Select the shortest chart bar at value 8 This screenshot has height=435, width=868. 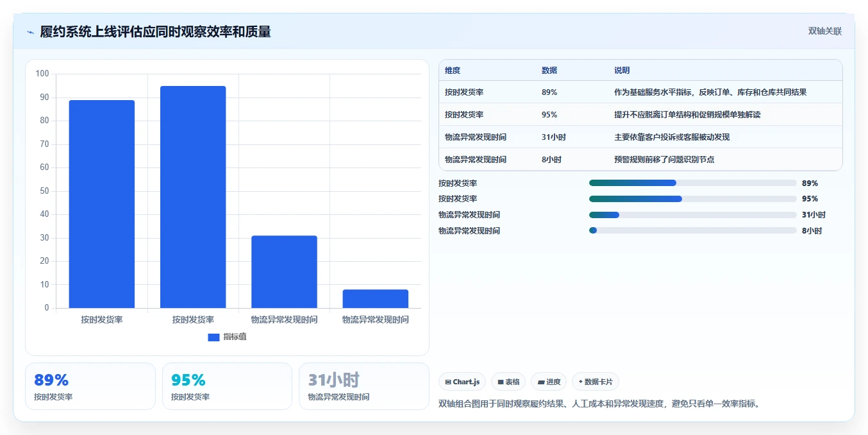(x=375, y=299)
